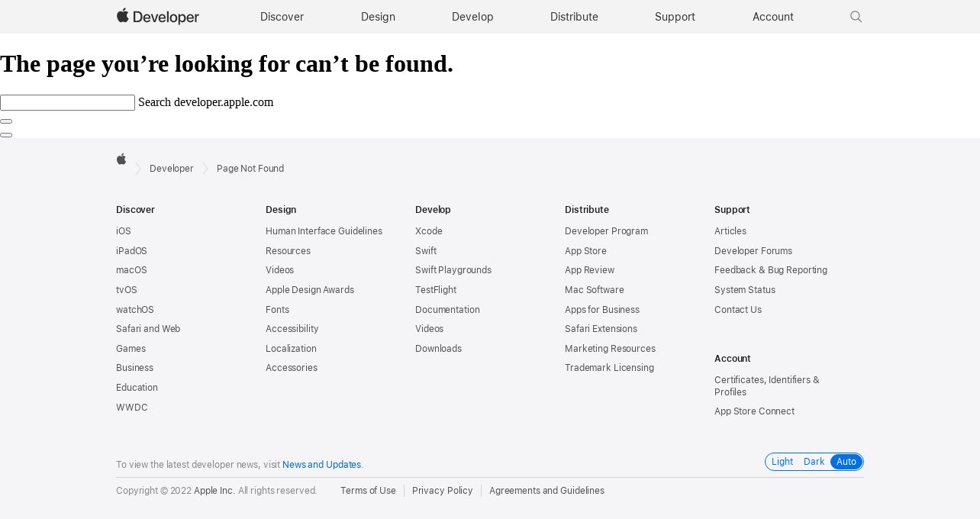Open the iOS footer link

(124, 231)
